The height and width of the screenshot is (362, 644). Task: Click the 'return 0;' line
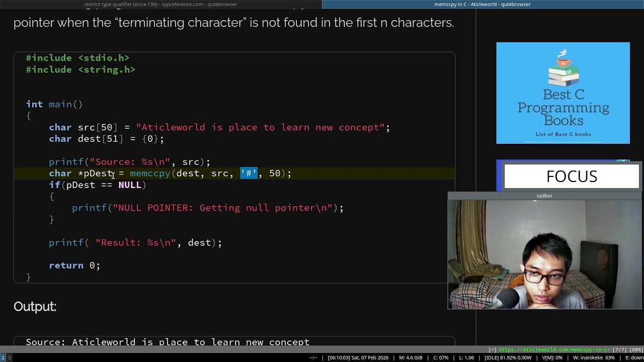(74, 265)
